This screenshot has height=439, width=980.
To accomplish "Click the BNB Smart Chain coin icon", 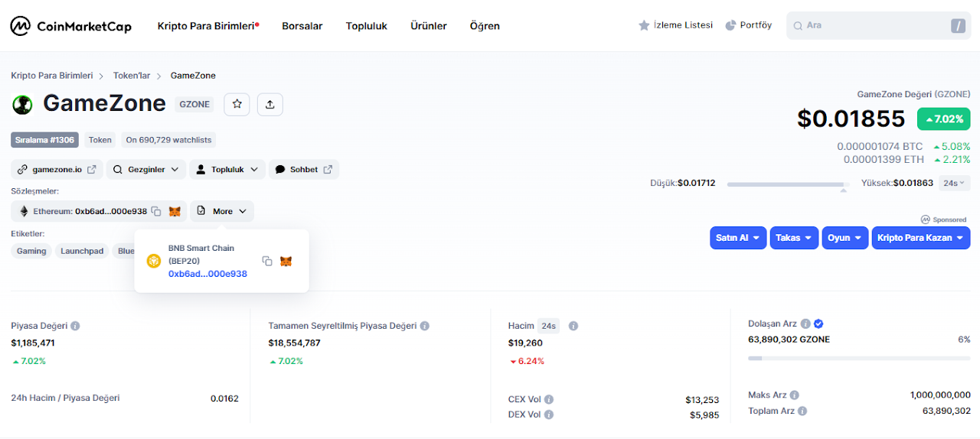I will click(154, 261).
